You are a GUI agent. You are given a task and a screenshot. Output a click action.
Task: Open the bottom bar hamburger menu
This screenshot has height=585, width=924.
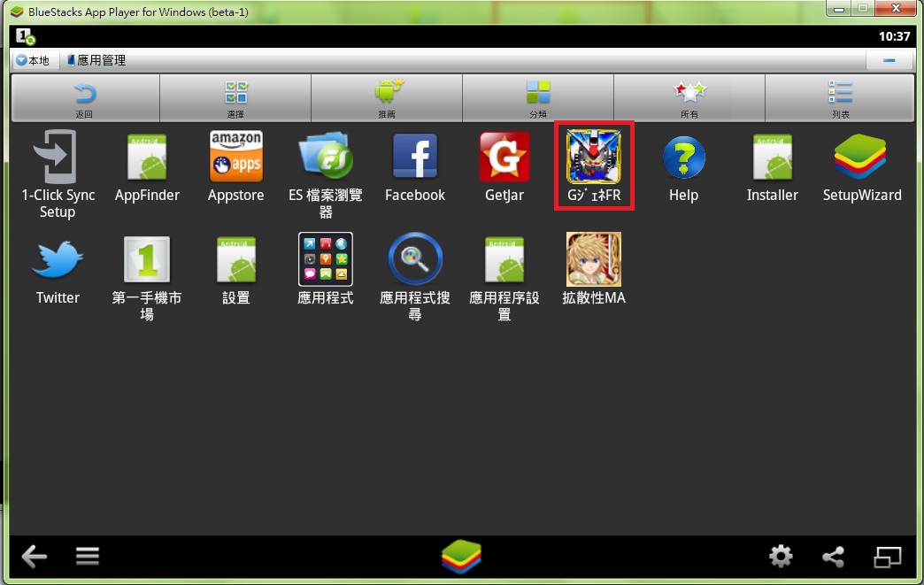pyautogui.click(x=88, y=556)
